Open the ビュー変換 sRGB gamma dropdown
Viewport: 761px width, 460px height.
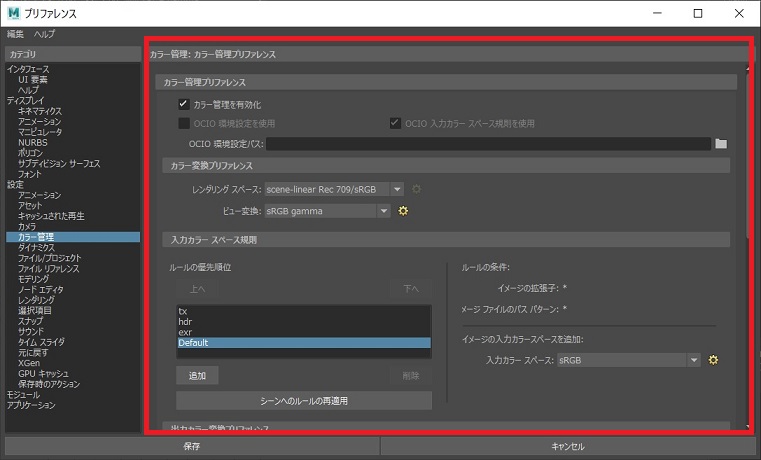coord(328,211)
